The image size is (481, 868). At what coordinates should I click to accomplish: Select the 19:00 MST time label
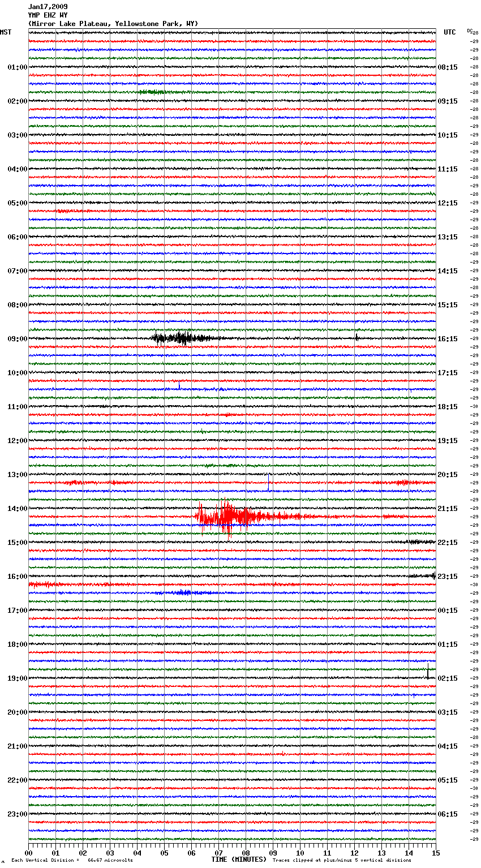pyautogui.click(x=17, y=678)
